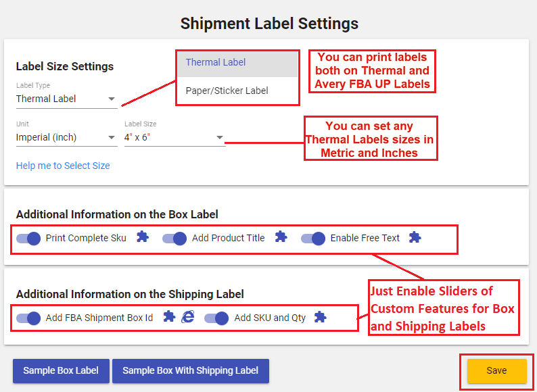The image size is (537, 392).
Task: Save the shipment label settings
Action: point(496,371)
